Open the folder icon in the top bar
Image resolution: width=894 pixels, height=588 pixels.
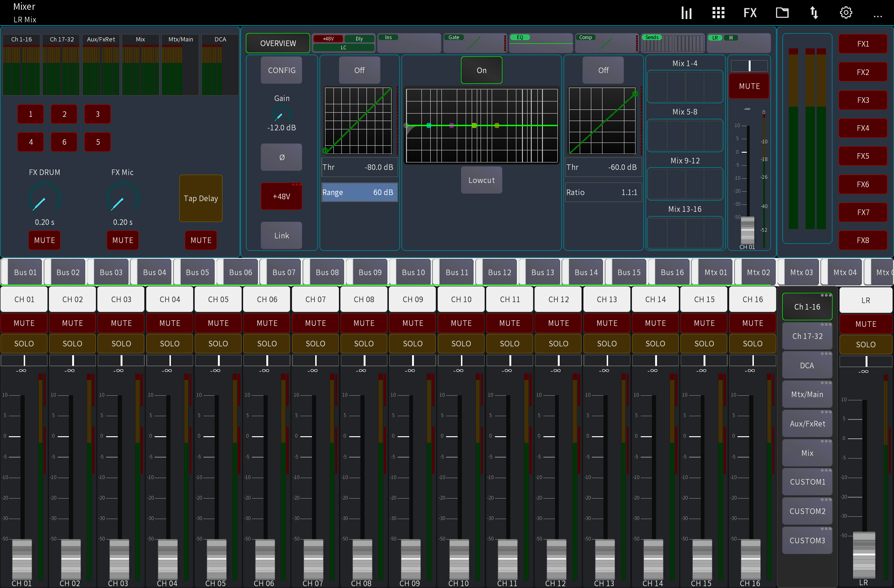click(x=782, y=13)
